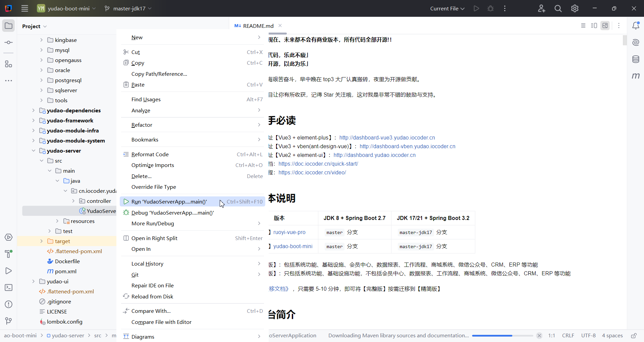644x342 pixels.
Task: Open the Structure tool window
Action: point(8,64)
